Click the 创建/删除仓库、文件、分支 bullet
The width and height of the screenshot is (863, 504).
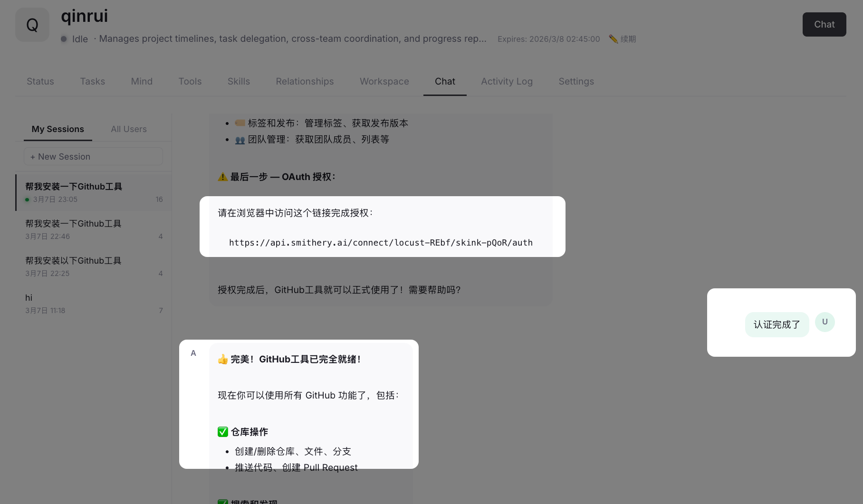tap(293, 451)
